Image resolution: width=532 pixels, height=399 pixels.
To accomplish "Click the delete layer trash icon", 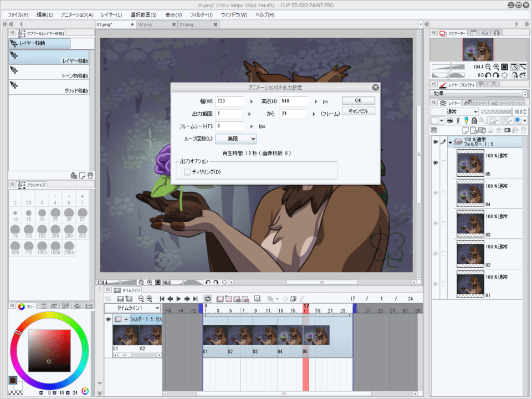I will click(524, 130).
